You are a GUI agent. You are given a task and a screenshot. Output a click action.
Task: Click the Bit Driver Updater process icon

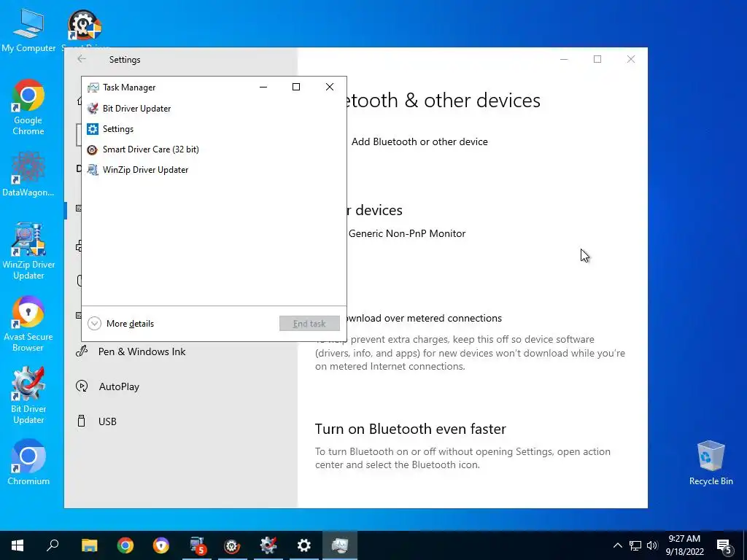(x=93, y=109)
